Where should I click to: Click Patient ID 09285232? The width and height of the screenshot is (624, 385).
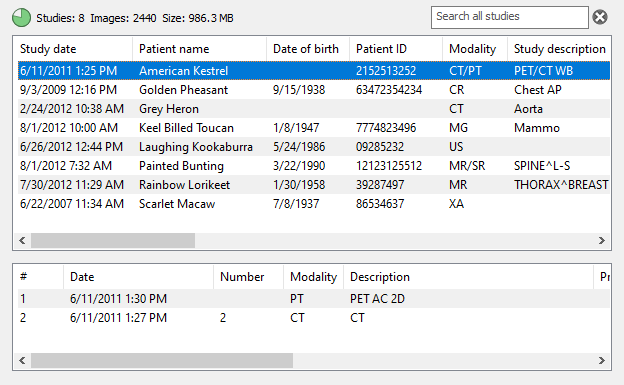click(380, 147)
